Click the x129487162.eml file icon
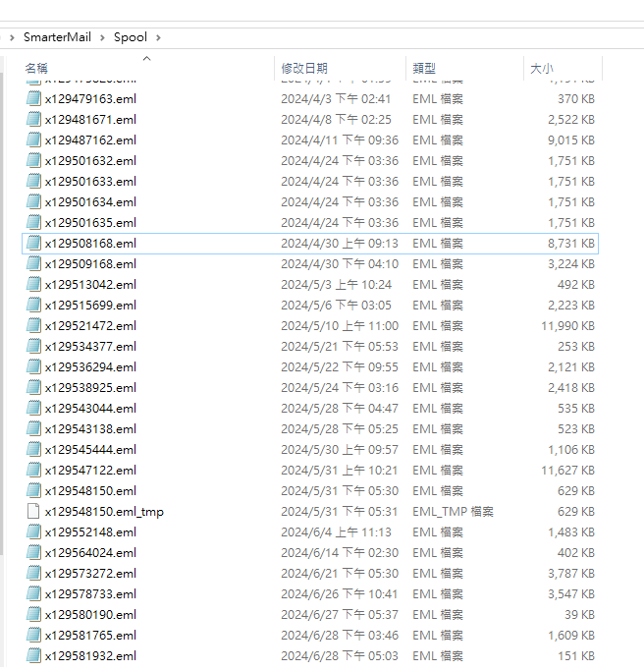This screenshot has width=644, height=671. pyautogui.click(x=33, y=140)
